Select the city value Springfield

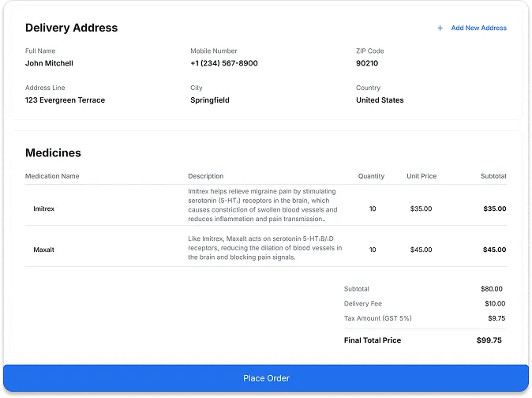coord(210,100)
